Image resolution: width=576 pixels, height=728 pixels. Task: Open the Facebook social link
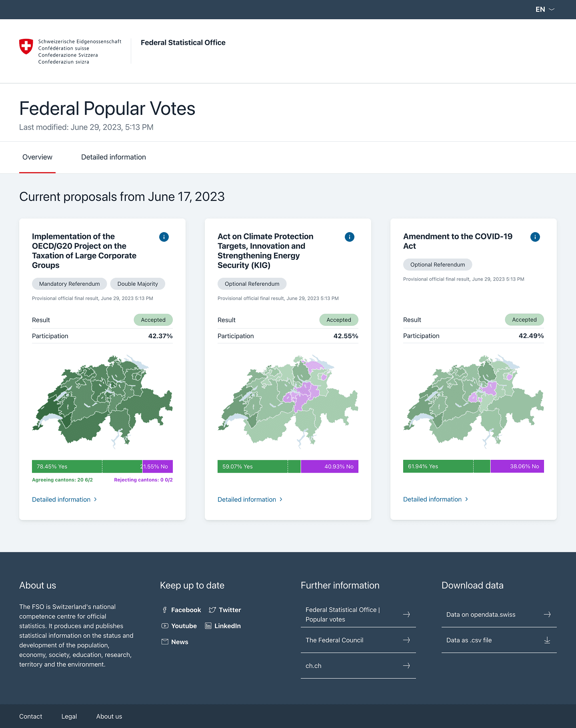click(182, 610)
